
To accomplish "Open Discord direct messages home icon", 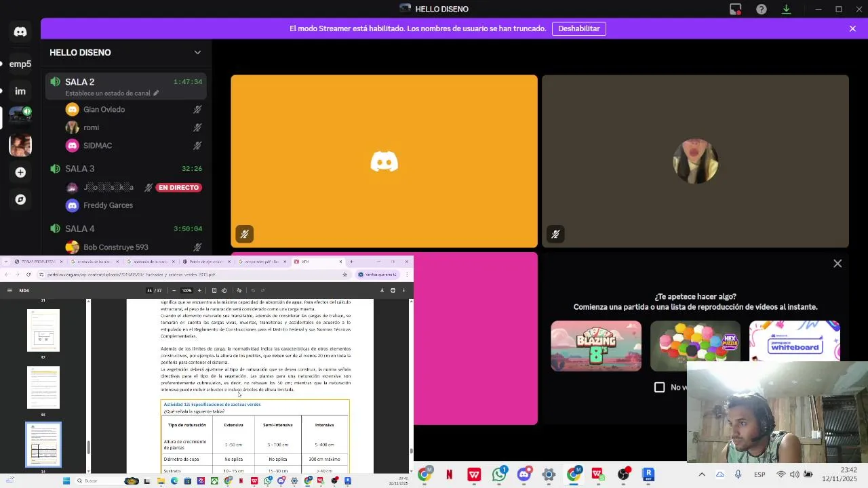I will pos(20,32).
